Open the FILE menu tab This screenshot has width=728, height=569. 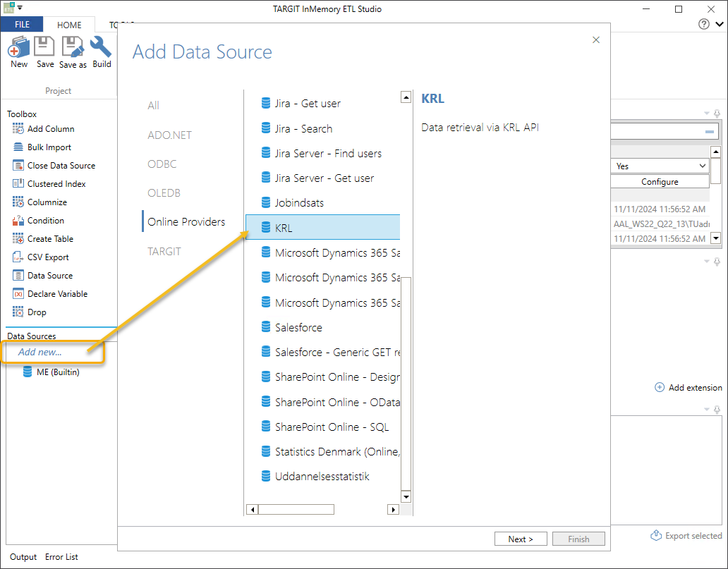(22, 24)
